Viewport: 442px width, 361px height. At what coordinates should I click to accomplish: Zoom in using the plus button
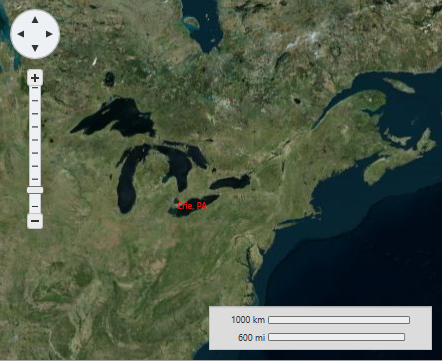(35, 78)
